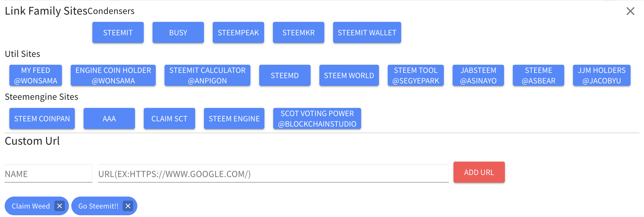Go to the Busy site
The image size is (644, 217).
(178, 33)
